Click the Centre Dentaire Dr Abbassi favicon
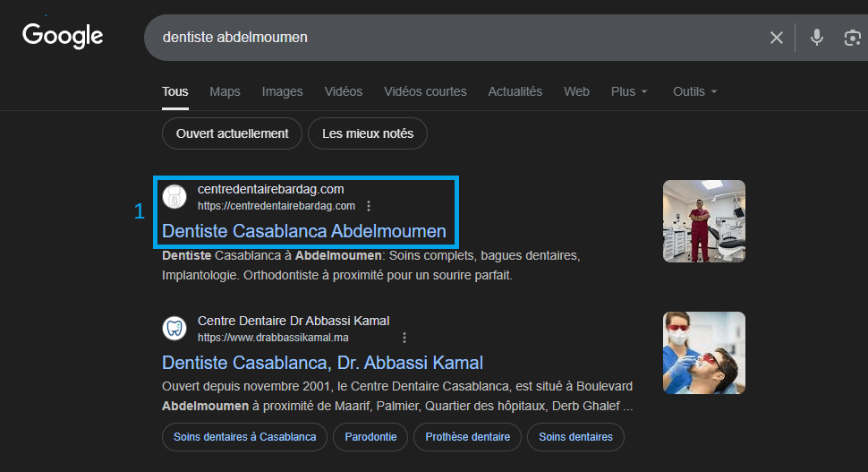 pos(175,328)
